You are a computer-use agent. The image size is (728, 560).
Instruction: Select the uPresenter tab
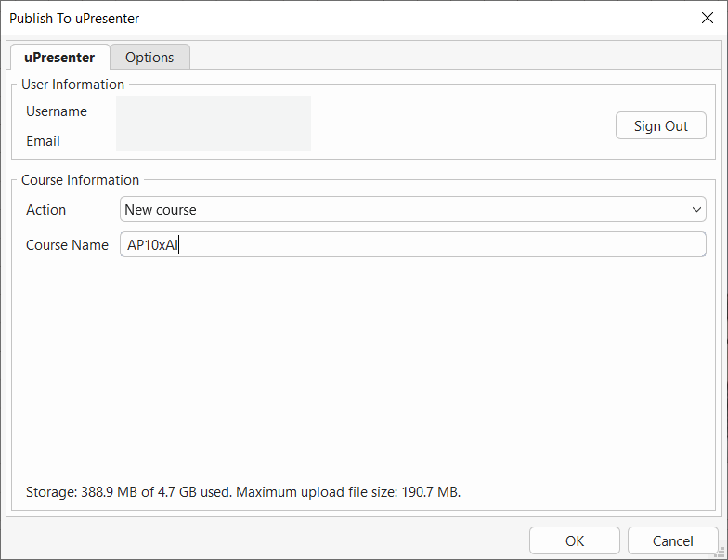(x=59, y=58)
